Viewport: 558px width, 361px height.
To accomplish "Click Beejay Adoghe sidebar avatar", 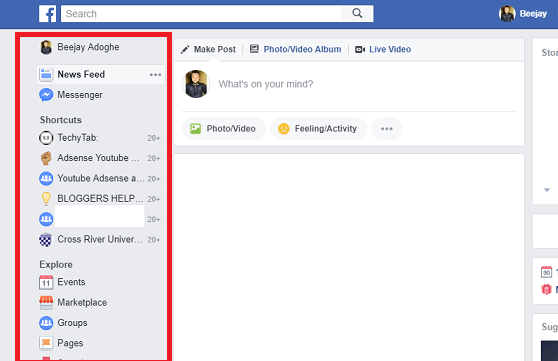I will (46, 47).
